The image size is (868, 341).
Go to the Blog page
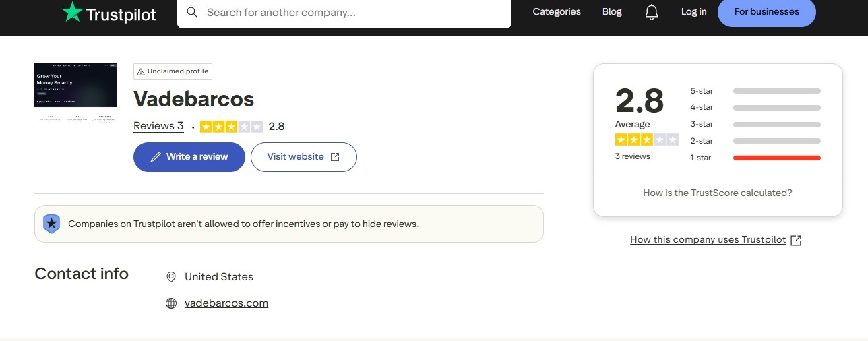(x=612, y=12)
